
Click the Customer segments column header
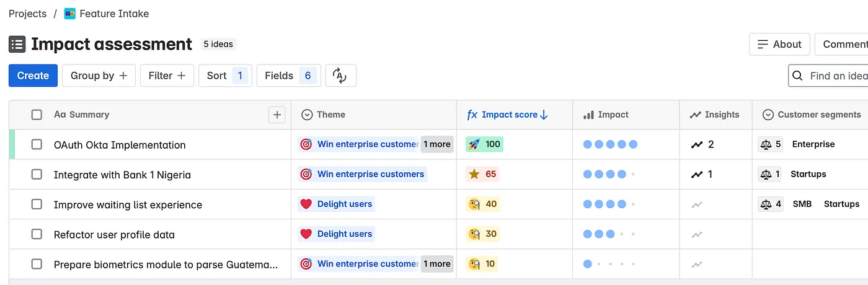click(x=812, y=115)
